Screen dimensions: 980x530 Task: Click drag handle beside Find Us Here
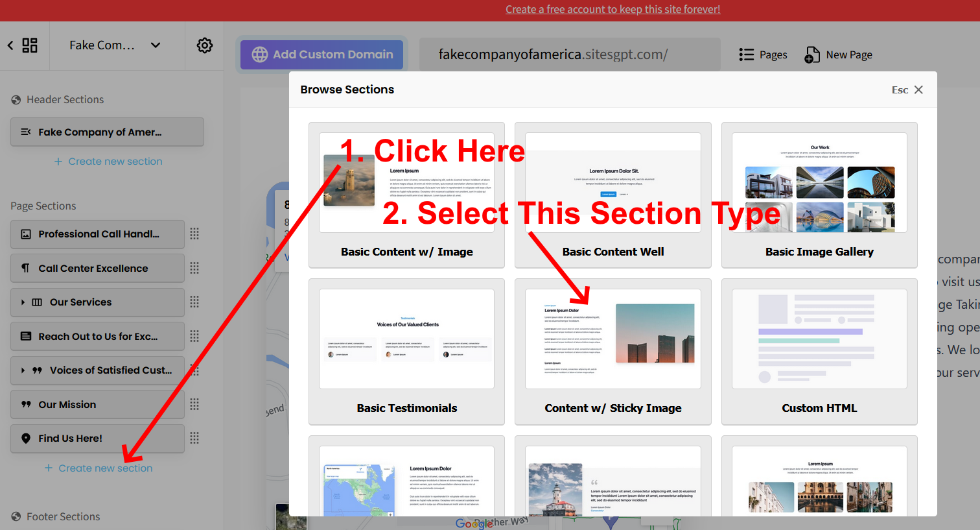(x=194, y=439)
